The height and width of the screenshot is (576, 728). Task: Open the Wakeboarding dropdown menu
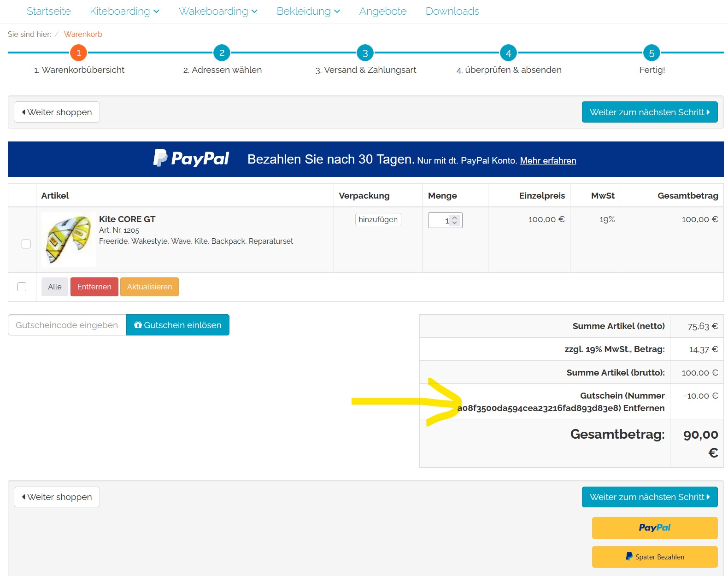click(x=217, y=11)
